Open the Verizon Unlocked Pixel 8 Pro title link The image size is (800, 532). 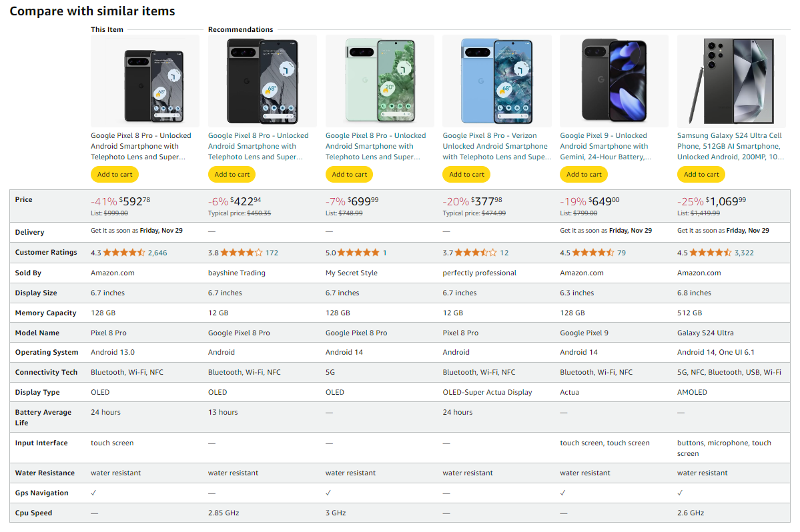[497, 146]
